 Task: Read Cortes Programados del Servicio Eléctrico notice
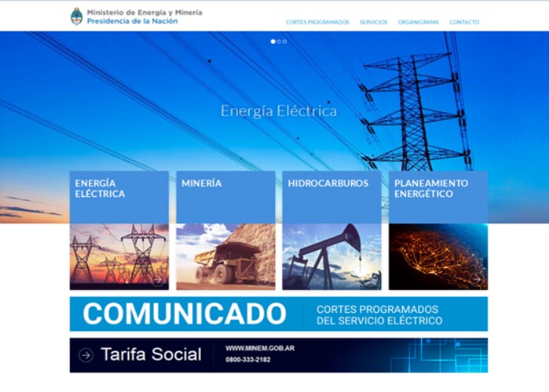coord(380,314)
